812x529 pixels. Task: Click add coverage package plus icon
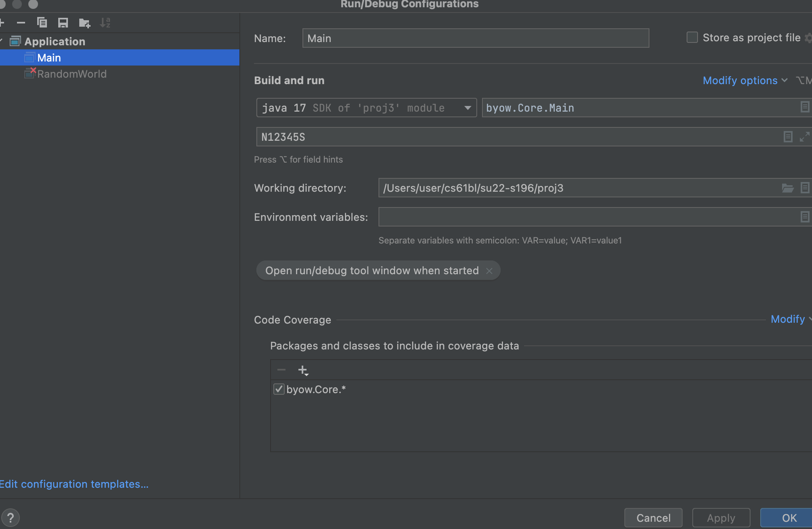pos(303,370)
